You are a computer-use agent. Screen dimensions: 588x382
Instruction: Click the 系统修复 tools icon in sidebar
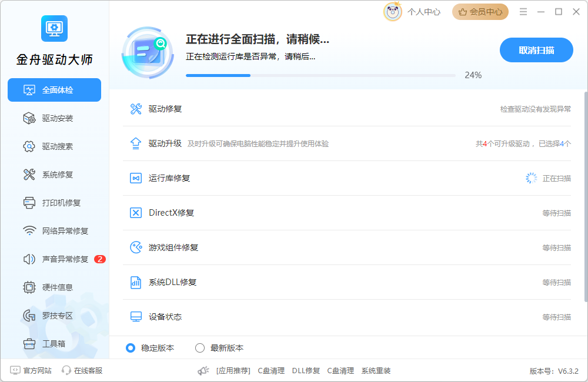pos(29,175)
